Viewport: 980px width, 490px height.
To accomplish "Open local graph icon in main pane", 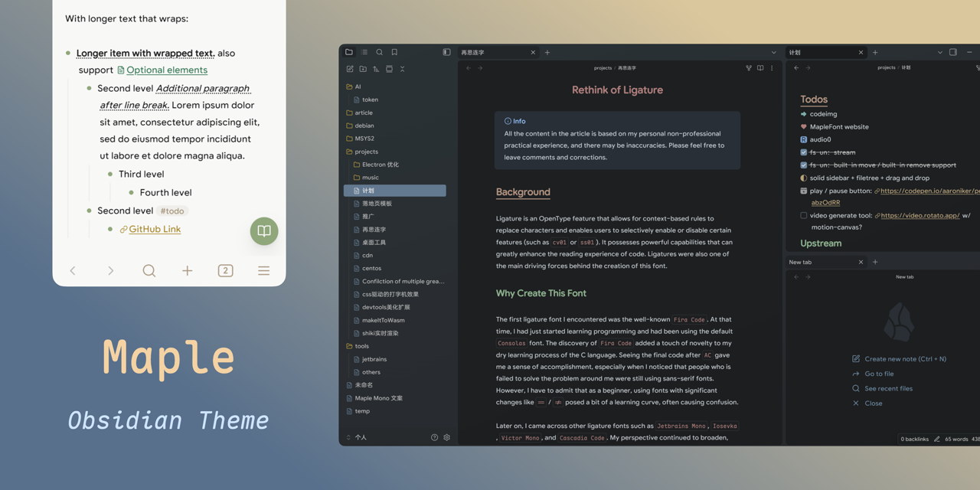I will click(x=749, y=68).
